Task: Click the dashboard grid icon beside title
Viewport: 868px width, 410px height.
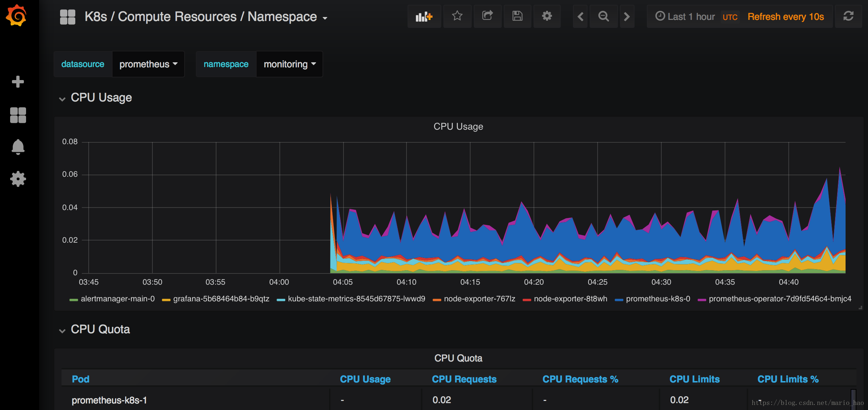Action: tap(67, 17)
